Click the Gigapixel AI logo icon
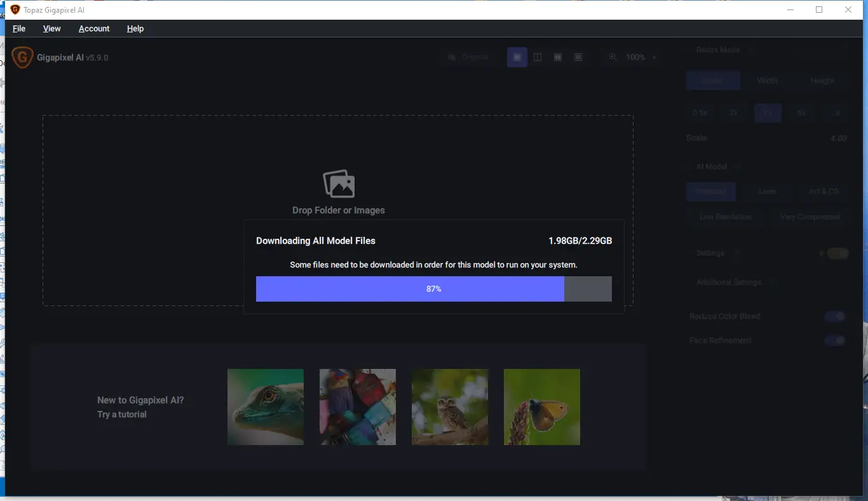This screenshot has width=868, height=501. 22,57
